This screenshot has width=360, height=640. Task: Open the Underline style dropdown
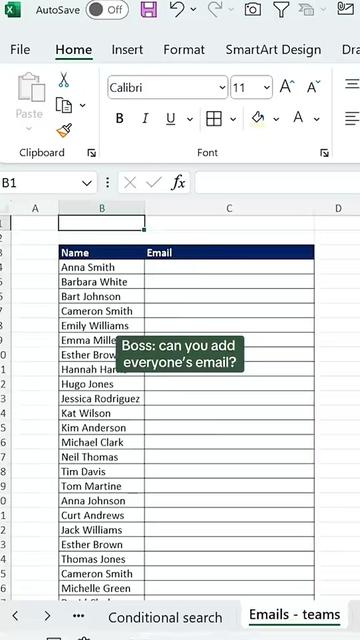pos(190,119)
